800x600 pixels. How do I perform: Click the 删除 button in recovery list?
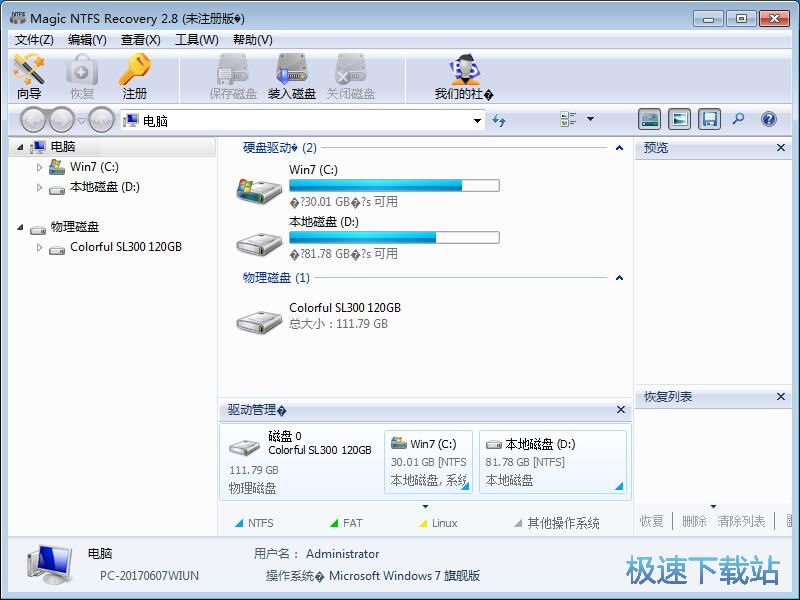tap(694, 521)
